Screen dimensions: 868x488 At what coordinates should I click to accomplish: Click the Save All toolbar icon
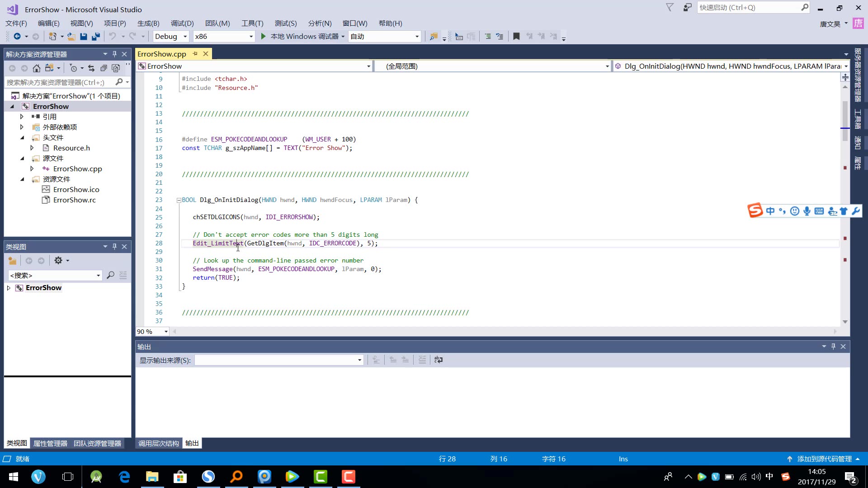pyautogui.click(x=96, y=37)
